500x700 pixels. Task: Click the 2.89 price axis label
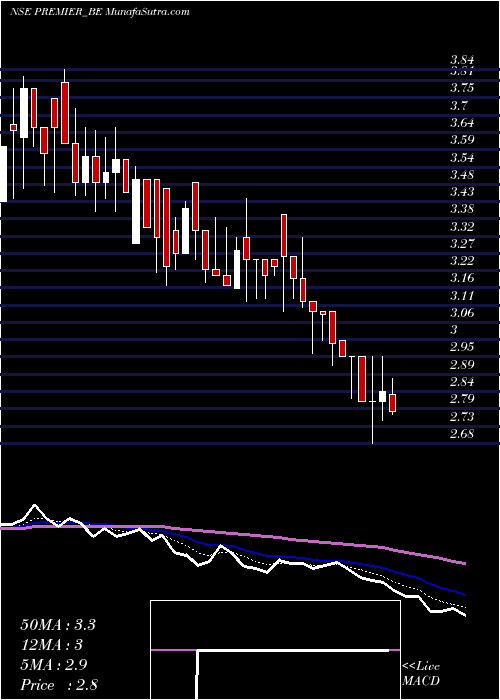pos(462,364)
